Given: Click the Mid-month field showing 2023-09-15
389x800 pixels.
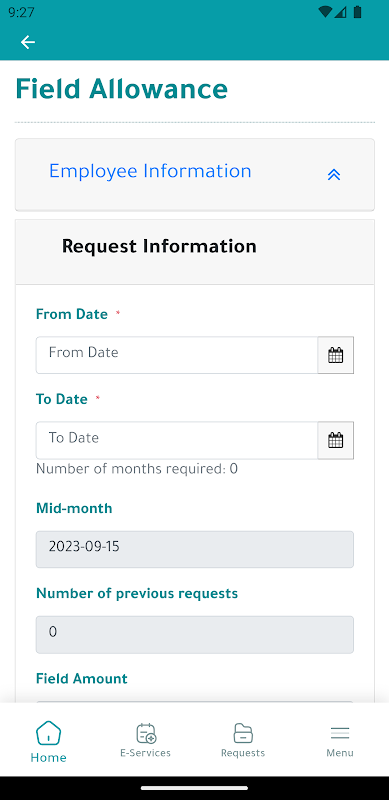Looking at the screenshot, I should [194, 549].
